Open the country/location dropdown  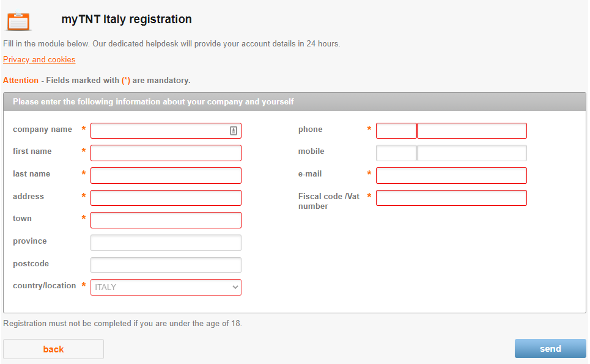(166, 287)
